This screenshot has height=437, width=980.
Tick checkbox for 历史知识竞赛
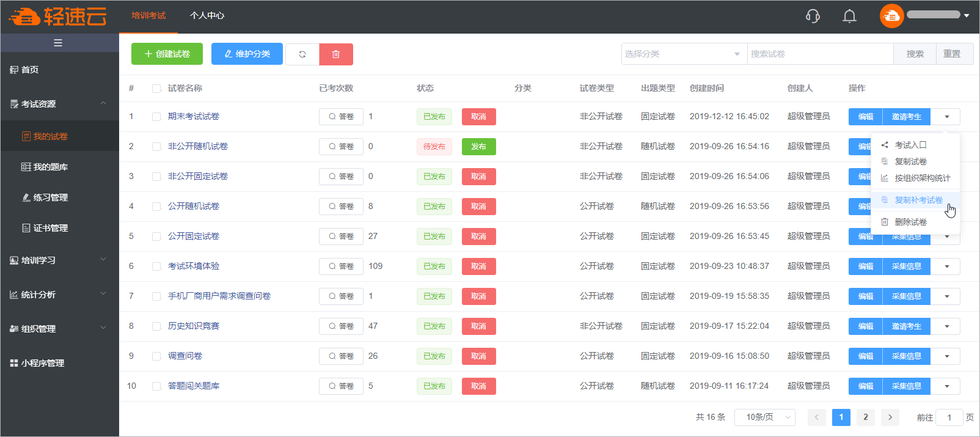click(x=156, y=326)
